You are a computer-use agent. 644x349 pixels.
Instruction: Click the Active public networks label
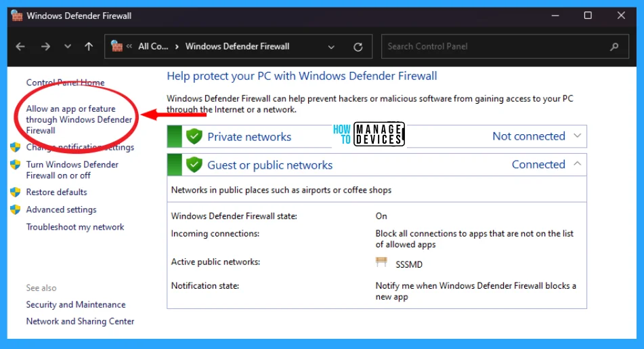pyautogui.click(x=215, y=262)
